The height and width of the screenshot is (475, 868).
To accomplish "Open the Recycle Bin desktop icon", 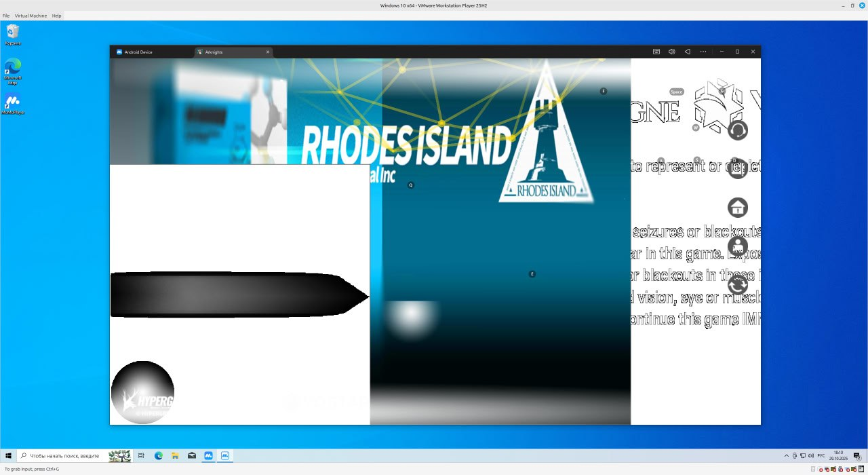I will (x=13, y=35).
